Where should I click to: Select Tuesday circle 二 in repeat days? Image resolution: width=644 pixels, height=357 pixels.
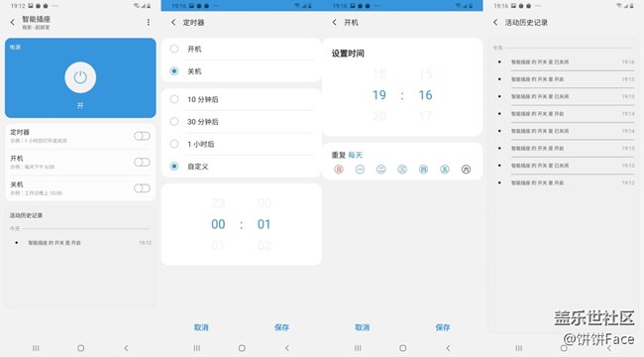pyautogui.click(x=381, y=169)
